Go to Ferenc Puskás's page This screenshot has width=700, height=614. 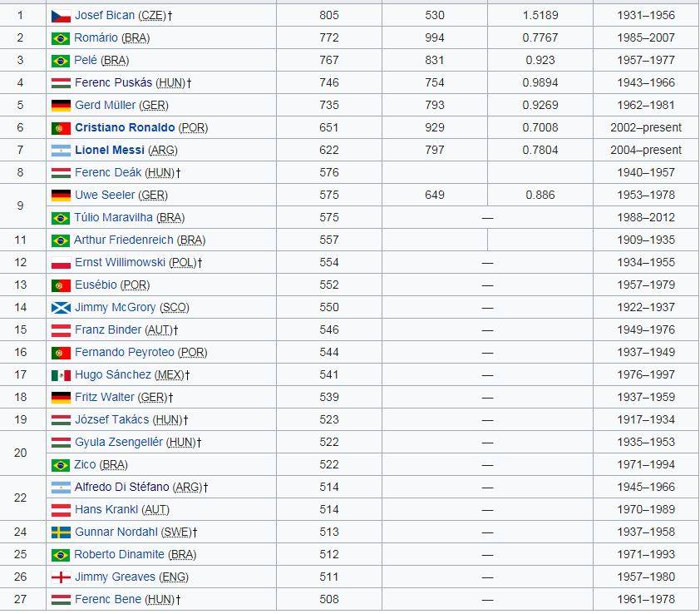tap(114, 83)
